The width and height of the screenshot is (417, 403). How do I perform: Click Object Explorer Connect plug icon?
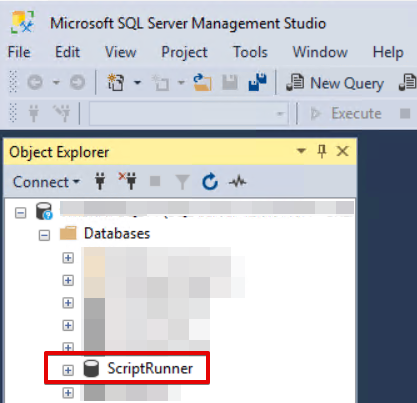pyautogui.click(x=100, y=181)
